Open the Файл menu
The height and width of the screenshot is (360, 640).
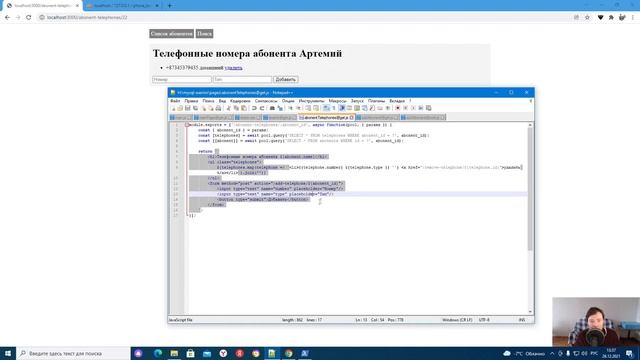pos(175,101)
